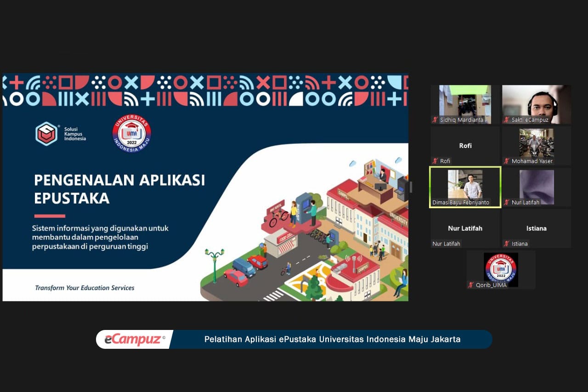Click muted mic icon on Nur Latifah's video tile
The height and width of the screenshot is (392, 588).
coord(506,203)
